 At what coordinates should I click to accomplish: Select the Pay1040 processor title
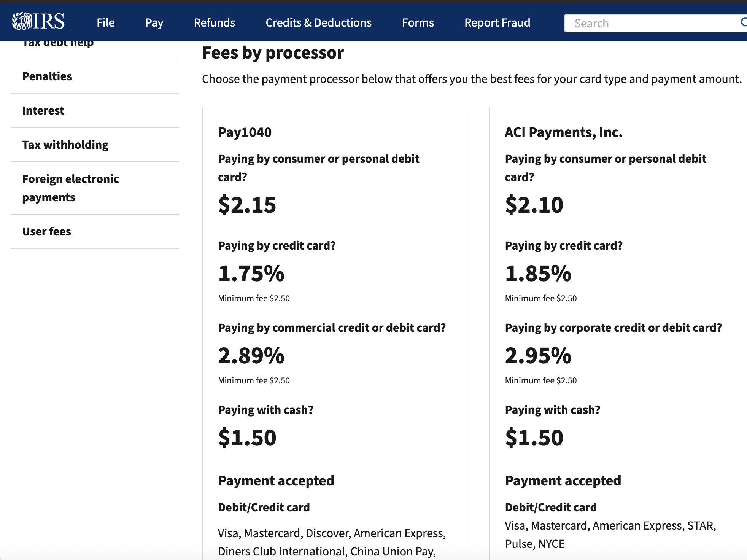(x=245, y=132)
